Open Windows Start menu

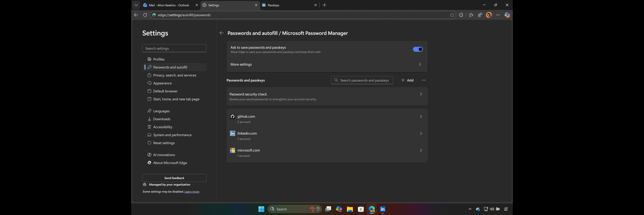tap(261, 209)
